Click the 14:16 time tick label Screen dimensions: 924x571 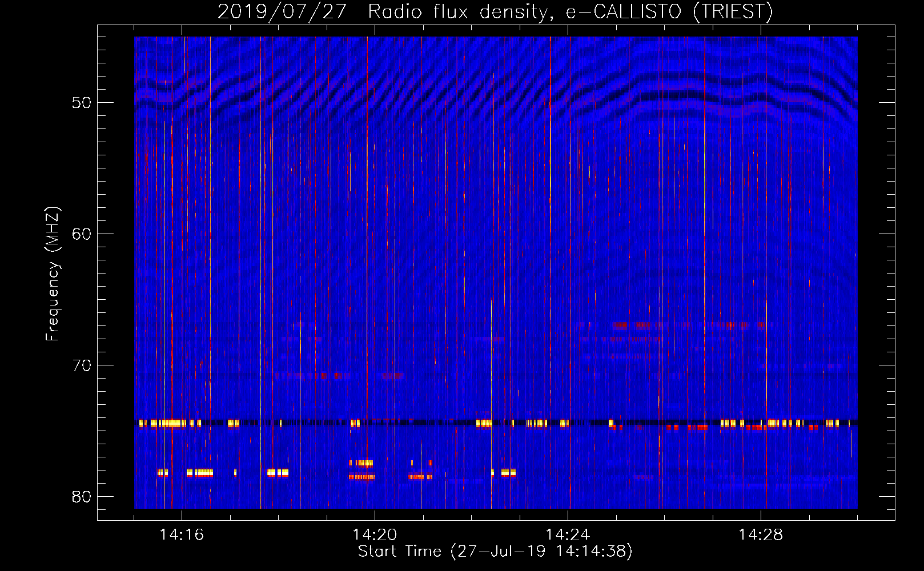point(182,534)
